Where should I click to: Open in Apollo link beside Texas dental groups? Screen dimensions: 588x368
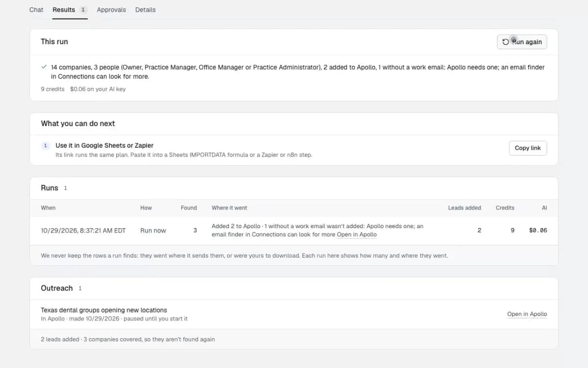click(x=527, y=314)
